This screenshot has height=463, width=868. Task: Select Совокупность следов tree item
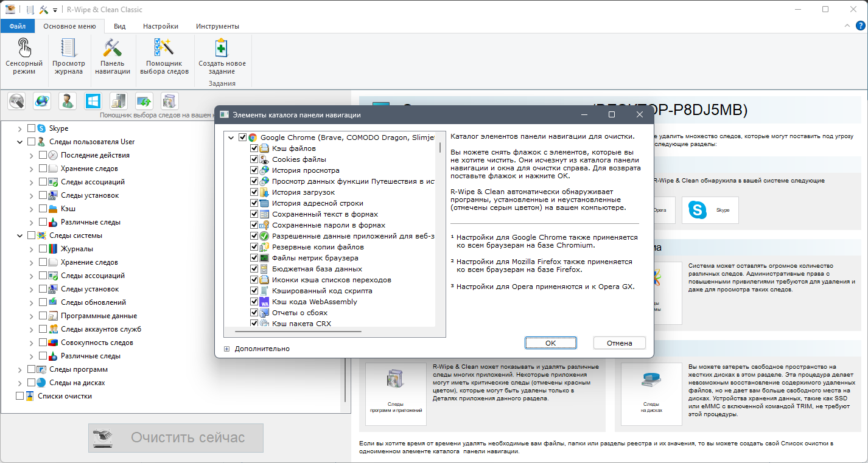[97, 343]
